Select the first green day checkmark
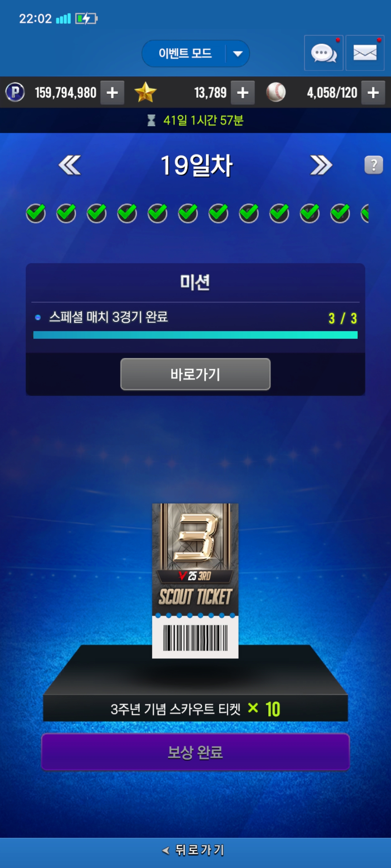 click(35, 213)
